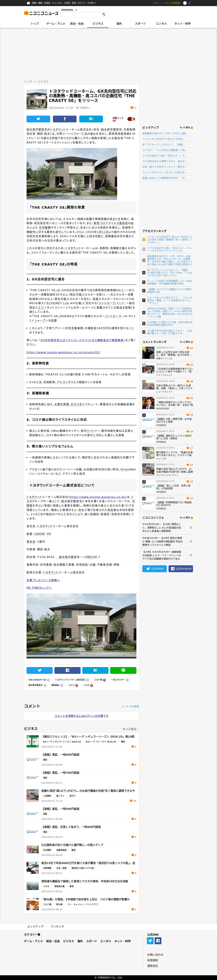Click 公式Facebook button in sidebar

coord(180,569)
